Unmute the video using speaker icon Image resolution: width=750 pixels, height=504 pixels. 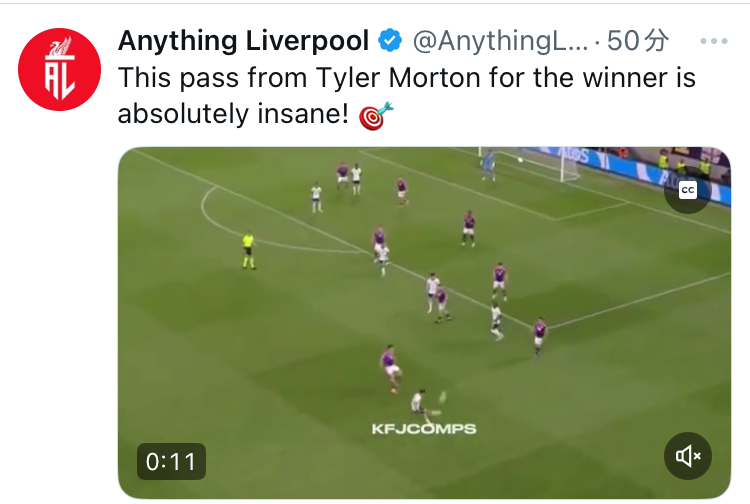coord(688,456)
